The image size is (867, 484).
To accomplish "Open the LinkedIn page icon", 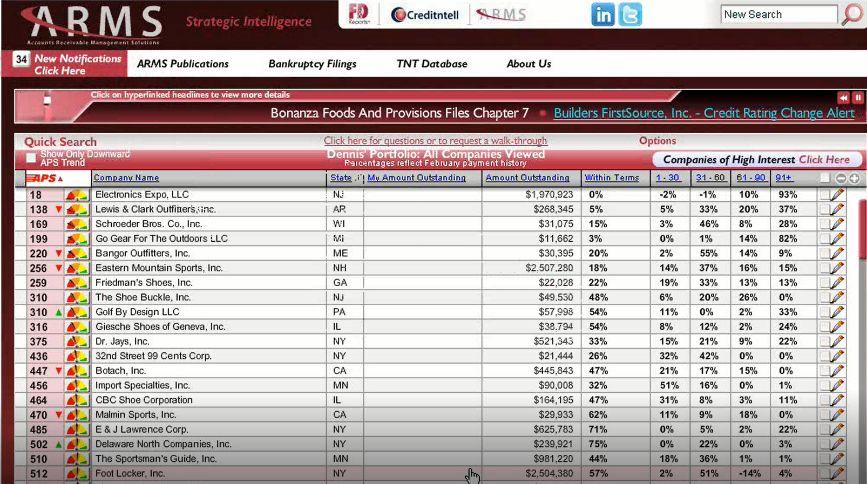I will (603, 15).
